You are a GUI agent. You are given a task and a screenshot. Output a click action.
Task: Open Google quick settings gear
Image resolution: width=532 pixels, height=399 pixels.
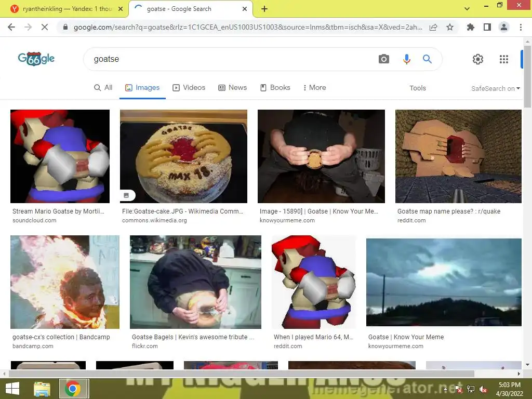478,59
